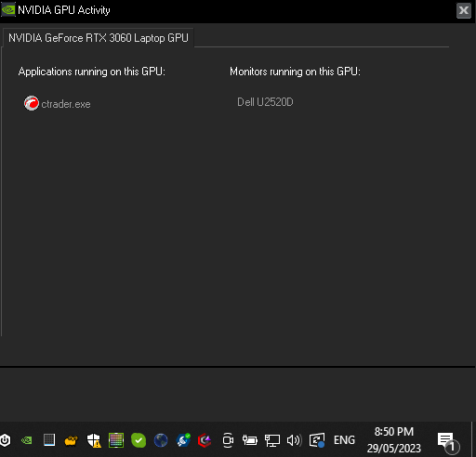This screenshot has width=476, height=457.
Task: Close the NVIDIA GPU Activity window
Action: (x=464, y=10)
